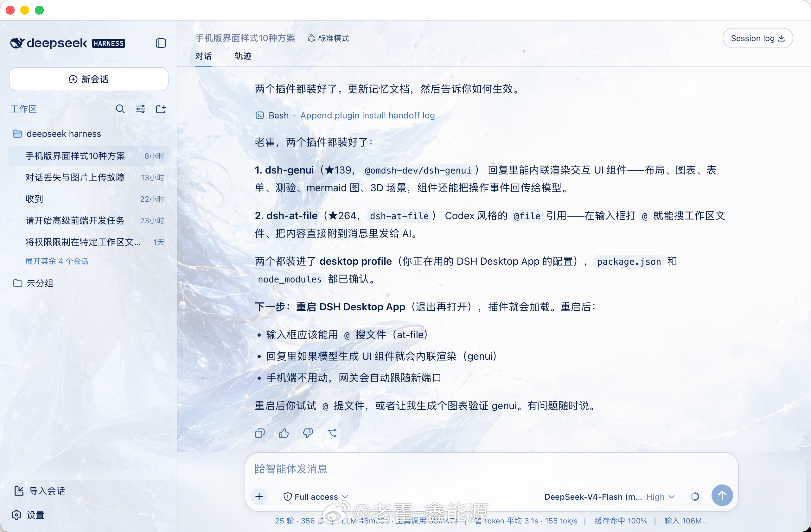
Task: Start a 新会话 new session
Action: click(x=89, y=79)
